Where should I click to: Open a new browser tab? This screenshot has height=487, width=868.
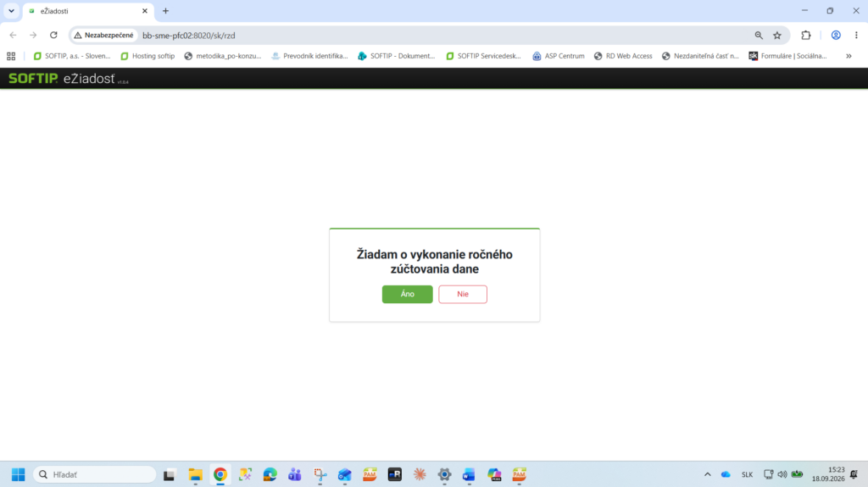[x=165, y=10]
